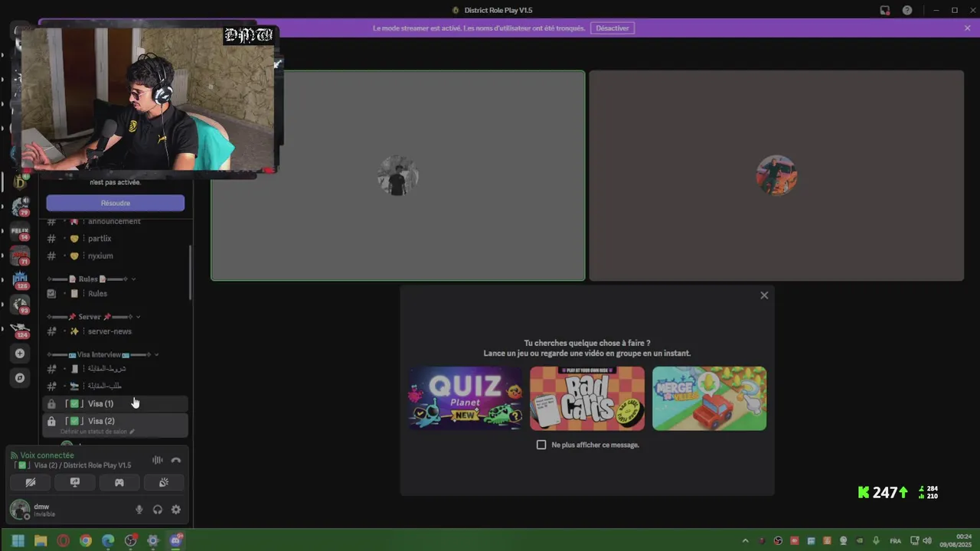Viewport: 980px width, 551px height.
Task: Tick 'Ne plus afficher ce message' checkbox
Action: 541,445
